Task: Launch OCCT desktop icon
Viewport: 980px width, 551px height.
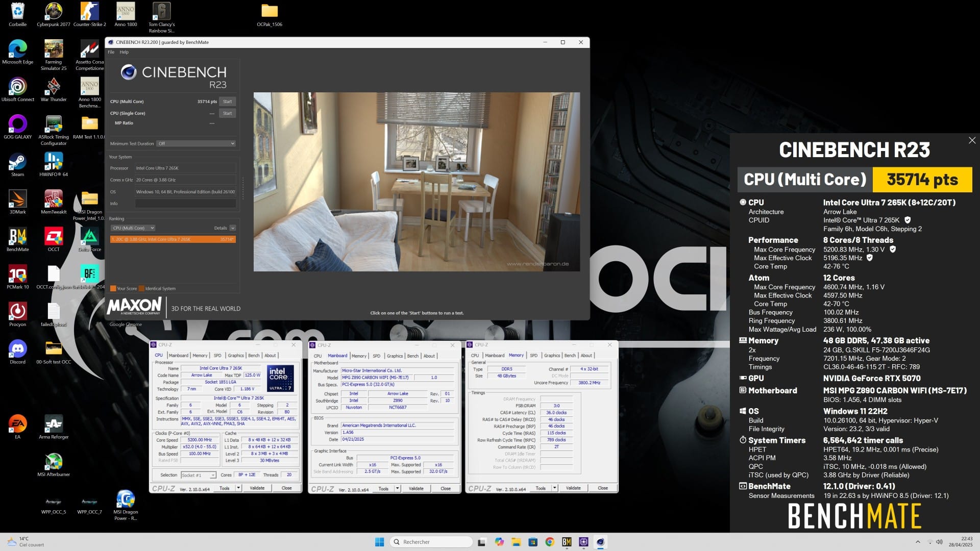Action: 54,239
